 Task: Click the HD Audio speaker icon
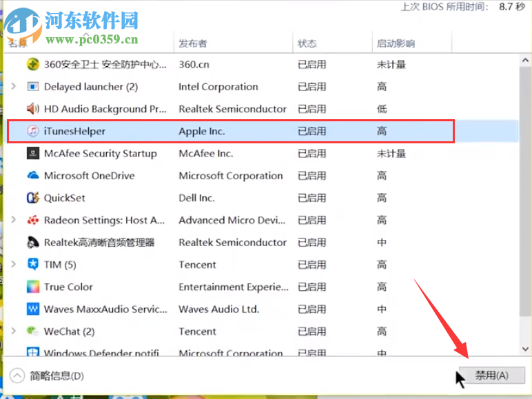[33, 109]
